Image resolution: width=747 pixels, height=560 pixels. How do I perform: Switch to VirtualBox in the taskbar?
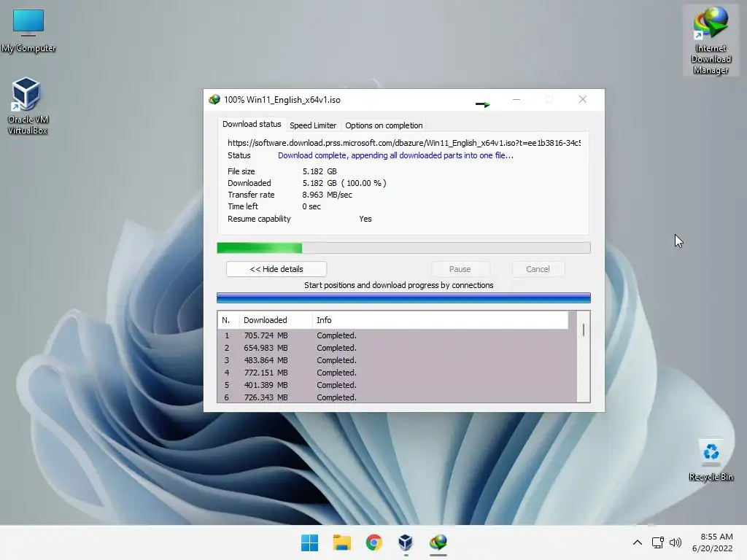(x=406, y=542)
